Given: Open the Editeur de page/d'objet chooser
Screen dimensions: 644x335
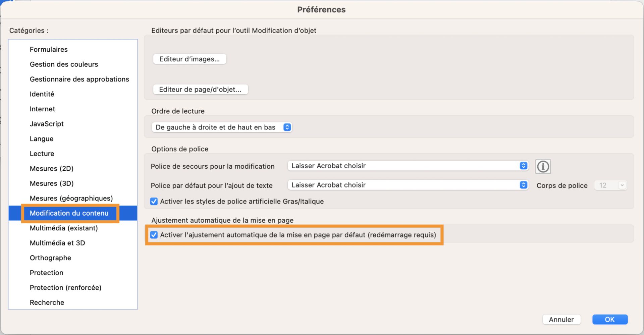Looking at the screenshot, I should coord(200,89).
